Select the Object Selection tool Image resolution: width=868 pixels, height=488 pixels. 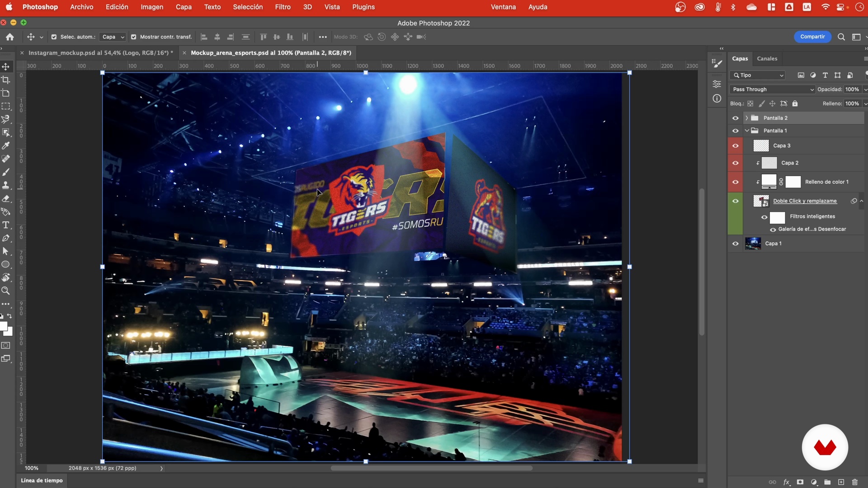point(6,132)
